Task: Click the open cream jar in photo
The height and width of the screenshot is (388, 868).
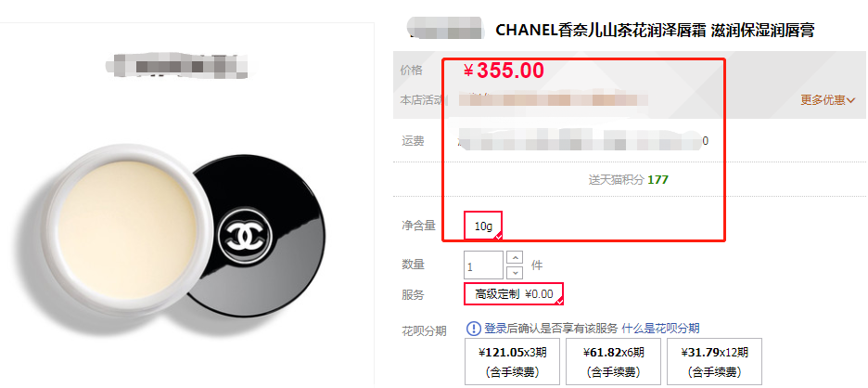Action: [127, 229]
